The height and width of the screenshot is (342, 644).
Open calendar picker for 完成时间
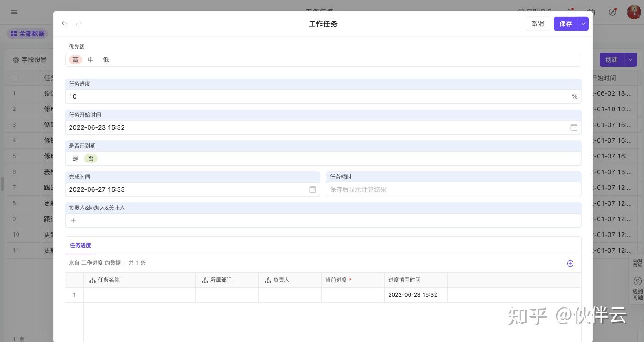(x=313, y=189)
